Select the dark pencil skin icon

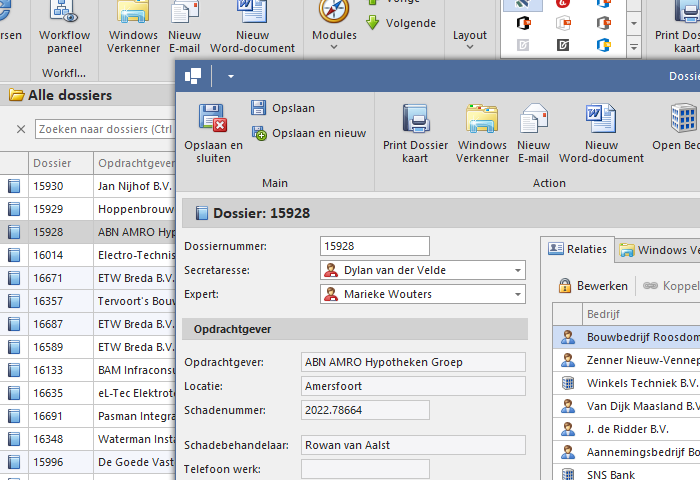(563, 45)
